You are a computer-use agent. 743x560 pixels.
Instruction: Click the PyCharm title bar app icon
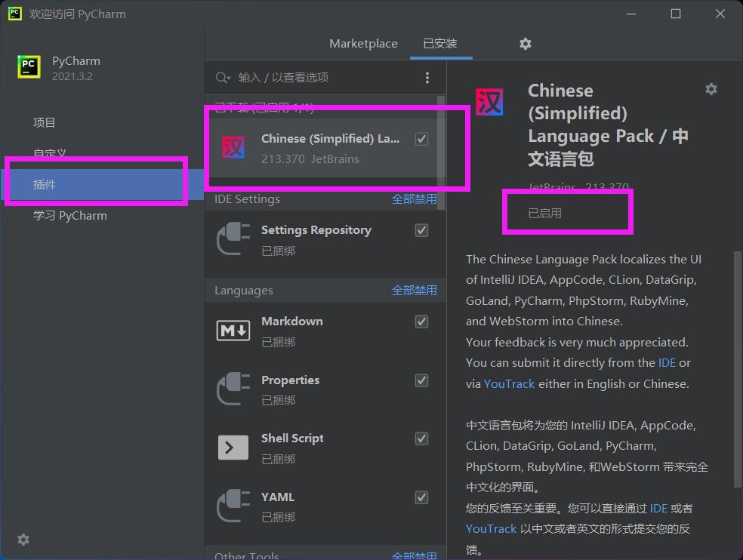point(14,14)
